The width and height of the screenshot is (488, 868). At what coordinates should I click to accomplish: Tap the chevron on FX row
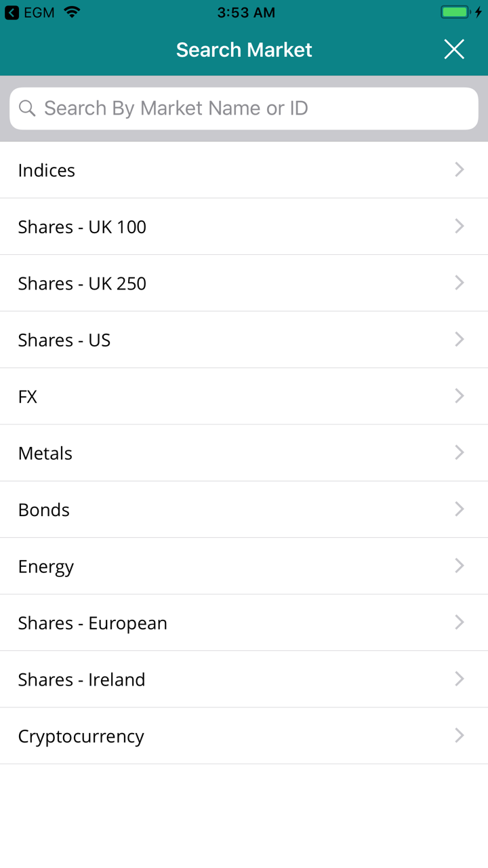coord(460,396)
